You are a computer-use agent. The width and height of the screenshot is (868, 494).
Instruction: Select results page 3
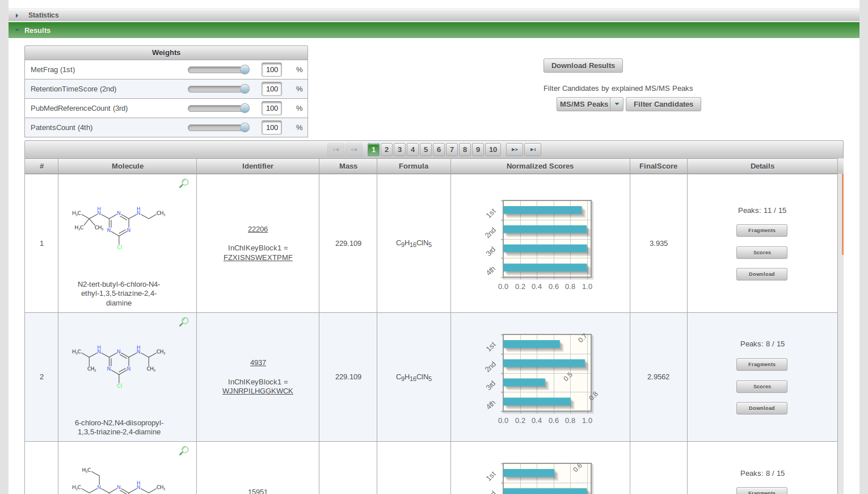point(399,149)
